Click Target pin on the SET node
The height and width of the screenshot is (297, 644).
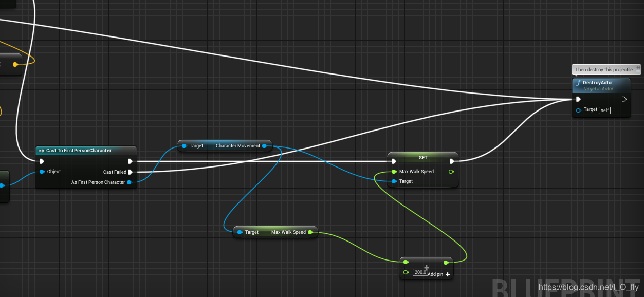coord(394,181)
